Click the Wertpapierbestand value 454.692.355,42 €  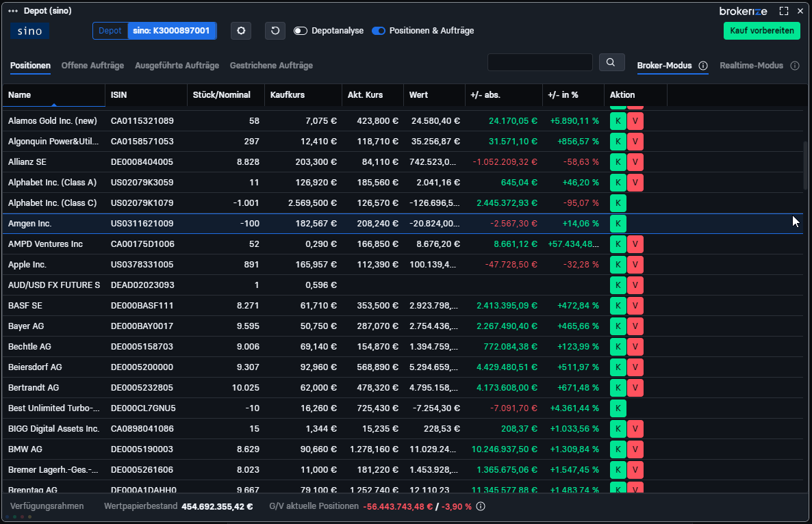(x=217, y=507)
